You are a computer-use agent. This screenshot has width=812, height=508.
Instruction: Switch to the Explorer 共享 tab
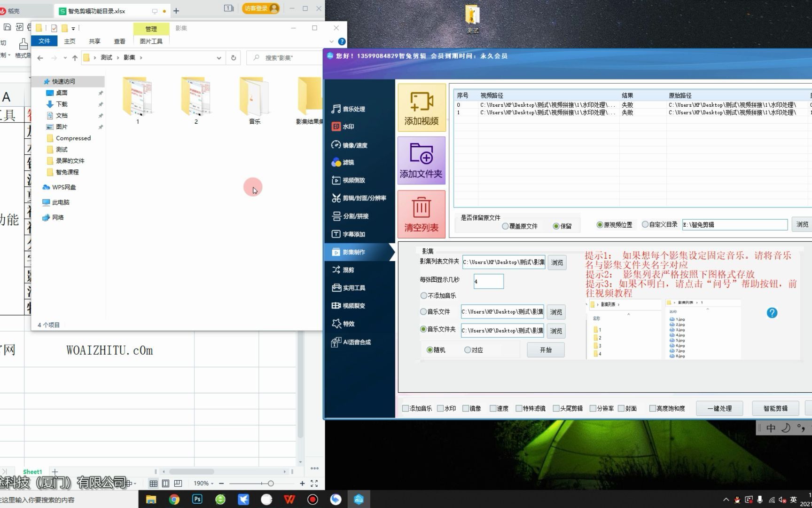click(94, 41)
